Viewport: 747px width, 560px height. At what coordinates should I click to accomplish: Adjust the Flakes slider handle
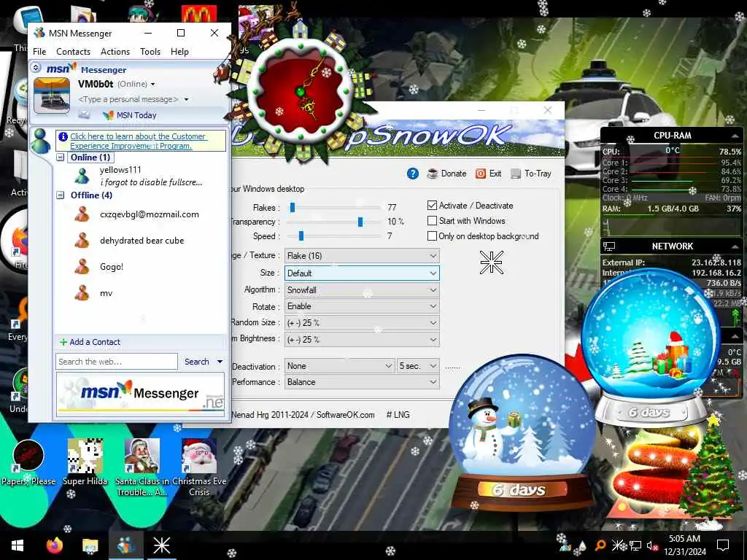[293, 207]
